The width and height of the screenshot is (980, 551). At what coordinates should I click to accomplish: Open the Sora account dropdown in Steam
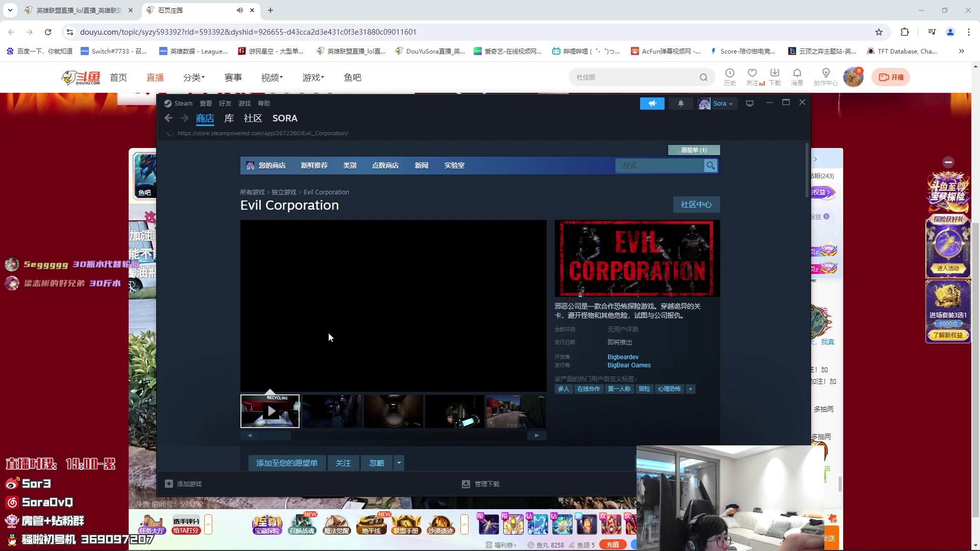point(717,104)
